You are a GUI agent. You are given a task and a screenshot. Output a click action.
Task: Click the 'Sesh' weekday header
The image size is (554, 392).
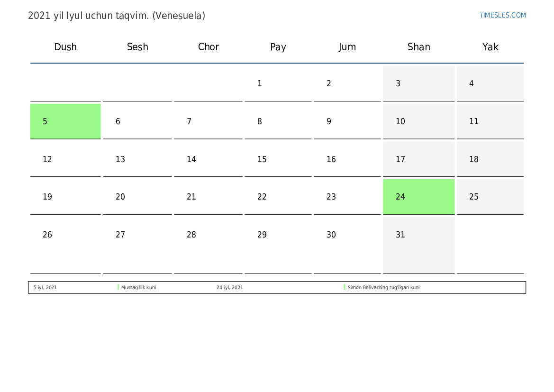pos(137,47)
